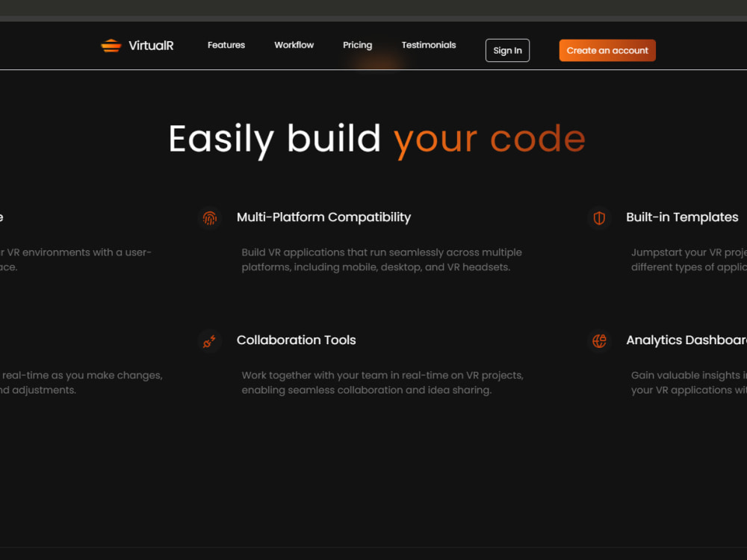Click the 'Jumpstart your VR' description text

click(689, 260)
